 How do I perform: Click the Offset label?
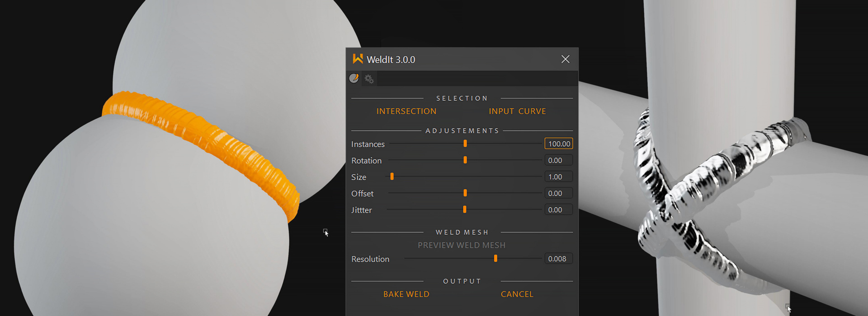[363, 194]
